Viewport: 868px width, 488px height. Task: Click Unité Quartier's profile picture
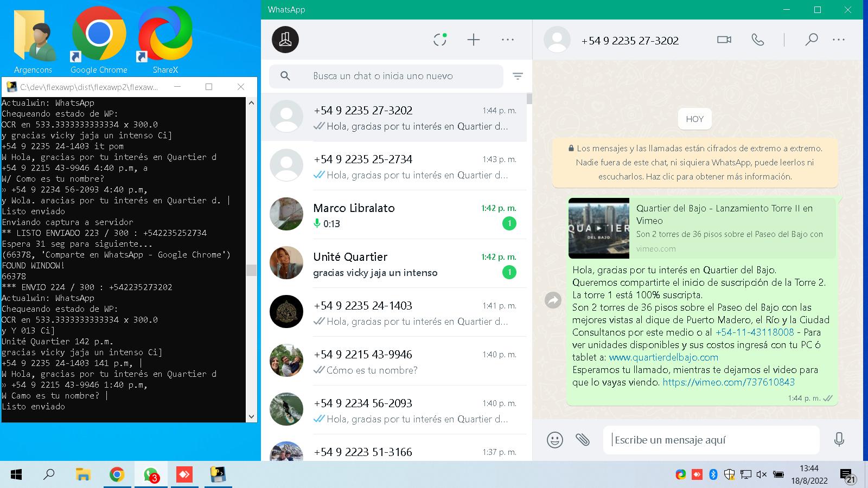click(x=286, y=263)
